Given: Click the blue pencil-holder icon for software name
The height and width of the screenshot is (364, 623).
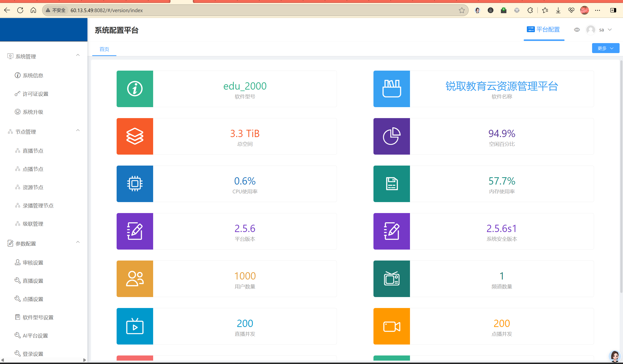Looking at the screenshot, I should (392, 89).
